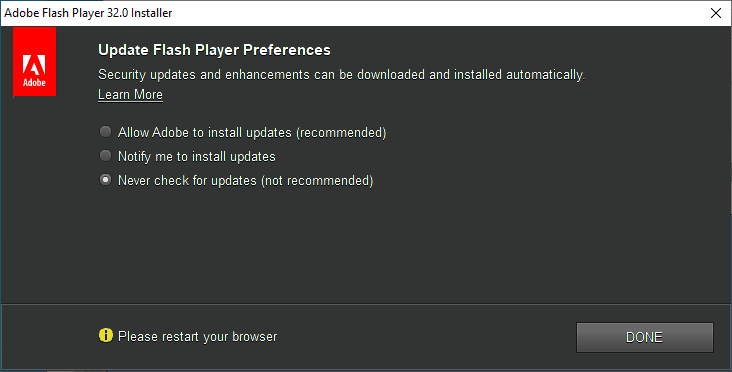
Task: Select Never check for updates radio button
Action: pyautogui.click(x=106, y=180)
